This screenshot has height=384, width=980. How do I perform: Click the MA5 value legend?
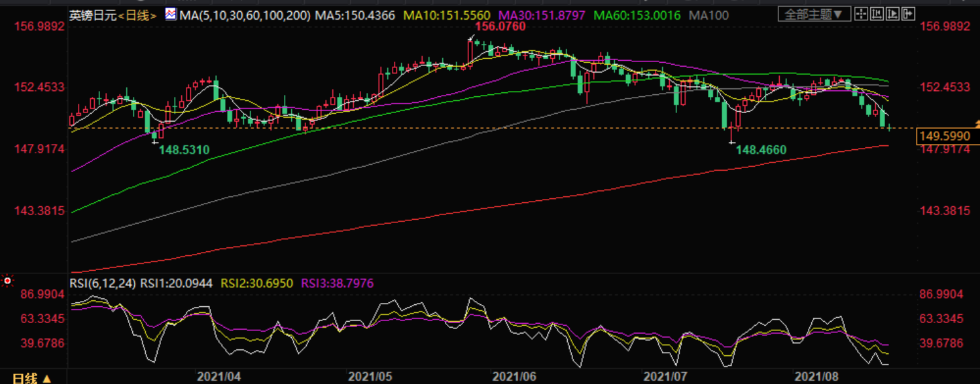pyautogui.click(x=355, y=14)
